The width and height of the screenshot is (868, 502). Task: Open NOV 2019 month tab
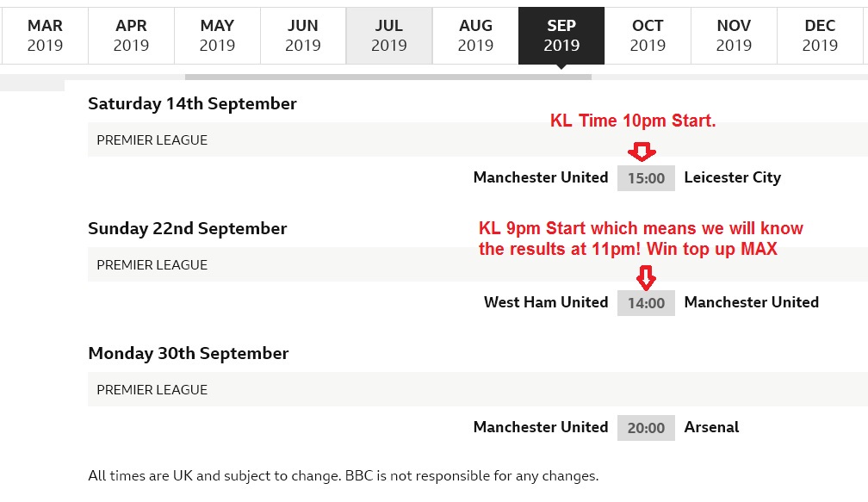coord(734,35)
